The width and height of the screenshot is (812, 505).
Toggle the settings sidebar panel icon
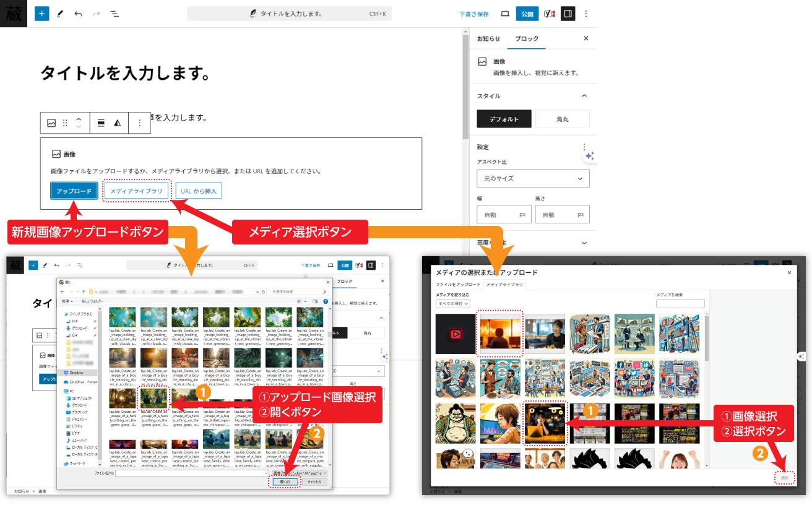(568, 13)
